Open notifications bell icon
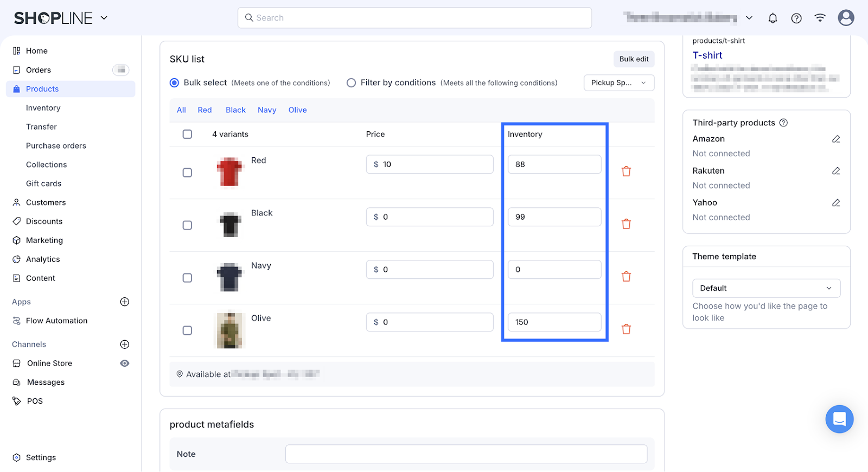Viewport: 868px width, 472px height. [x=773, y=18]
